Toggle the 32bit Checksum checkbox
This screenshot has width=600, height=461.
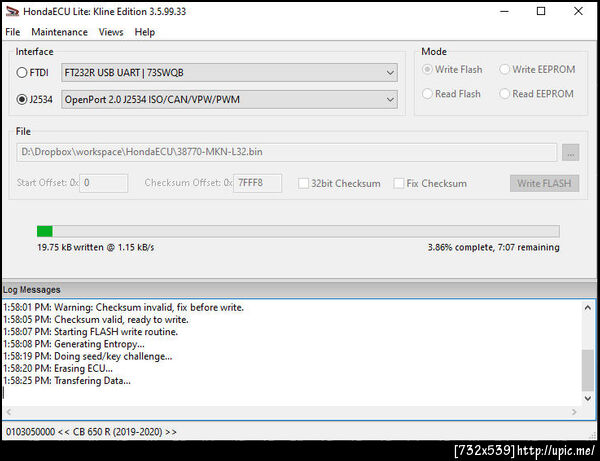pos(303,184)
